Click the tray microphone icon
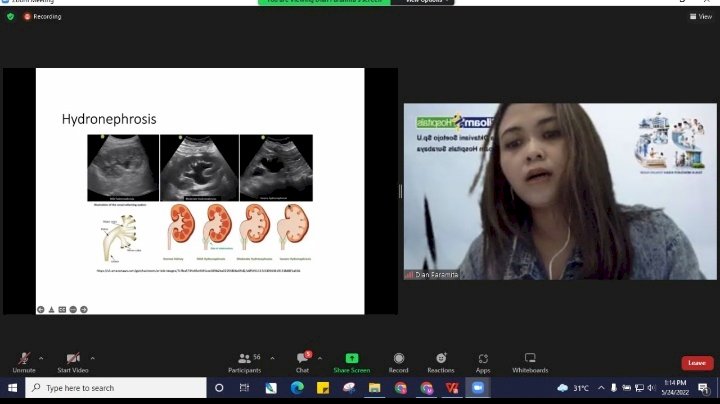The image size is (720, 404). point(613,388)
